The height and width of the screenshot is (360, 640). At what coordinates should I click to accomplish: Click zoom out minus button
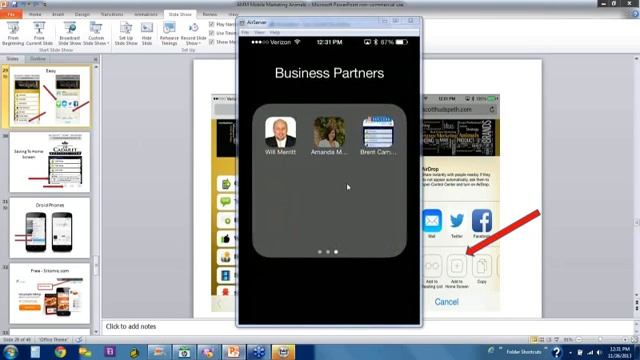pos(579,340)
